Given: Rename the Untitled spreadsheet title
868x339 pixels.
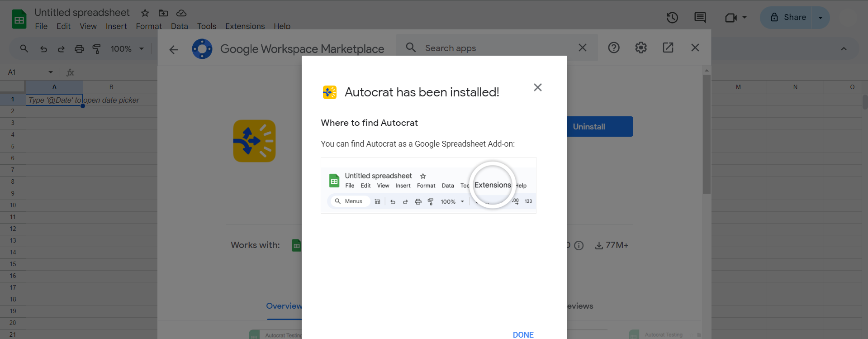Looking at the screenshot, I should click(x=82, y=13).
